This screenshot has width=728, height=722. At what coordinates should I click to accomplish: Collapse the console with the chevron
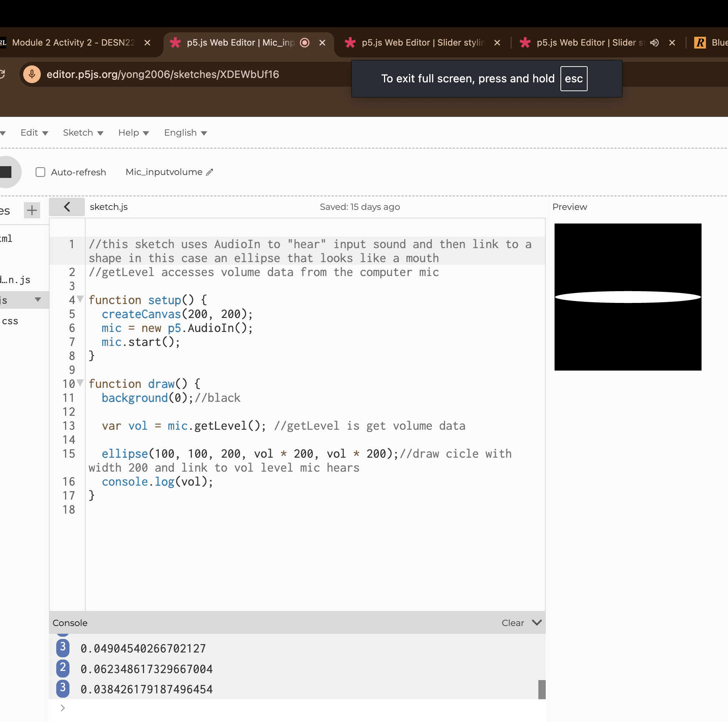[537, 622]
